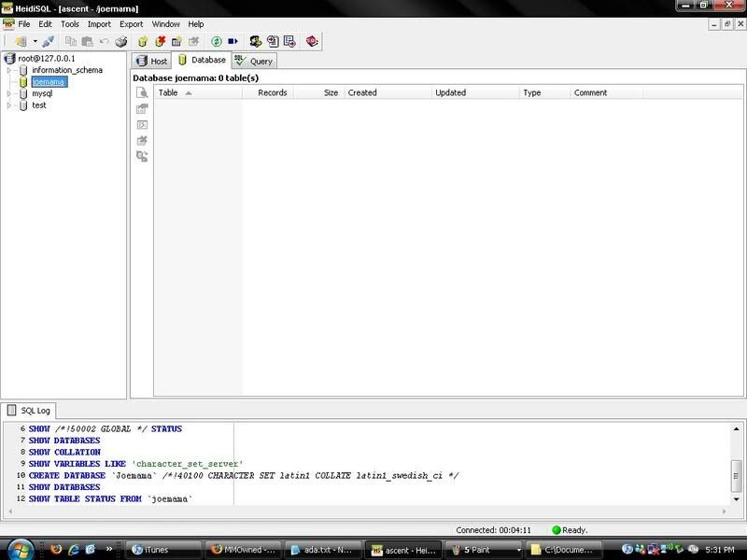Select the mysql database in the tree

click(42, 94)
